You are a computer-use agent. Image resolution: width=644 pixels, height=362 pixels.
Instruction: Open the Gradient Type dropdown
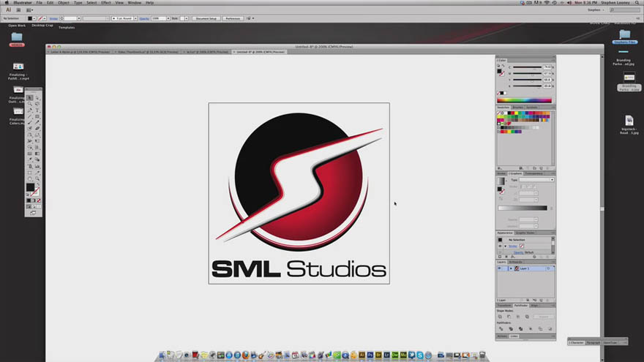point(536,180)
